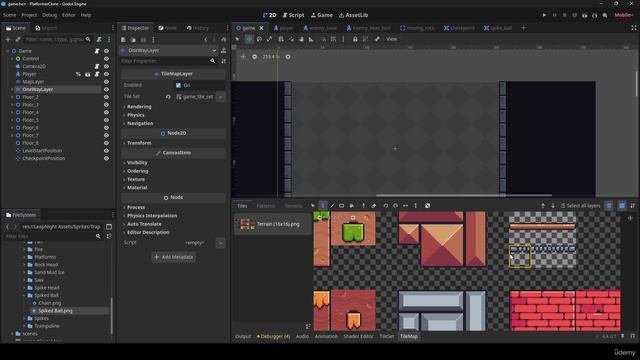Viewport: 640px width, 360px height.
Task: Pick the red brick tile in the atlas
Action: coord(565,310)
